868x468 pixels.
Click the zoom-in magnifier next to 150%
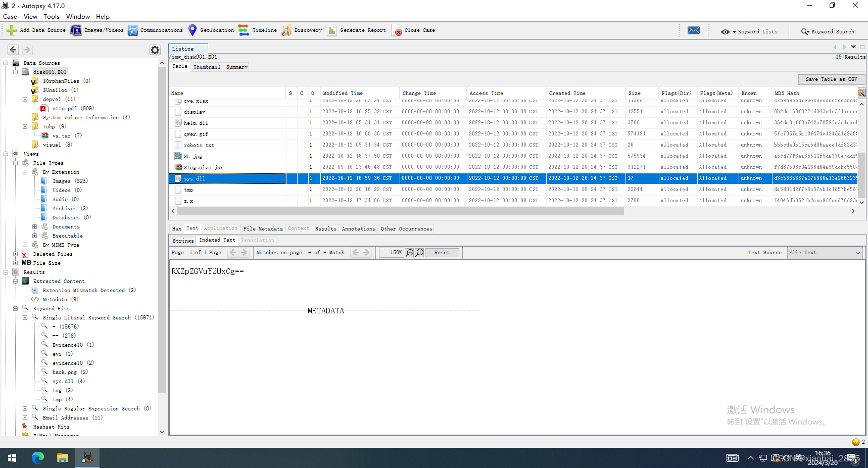419,252
